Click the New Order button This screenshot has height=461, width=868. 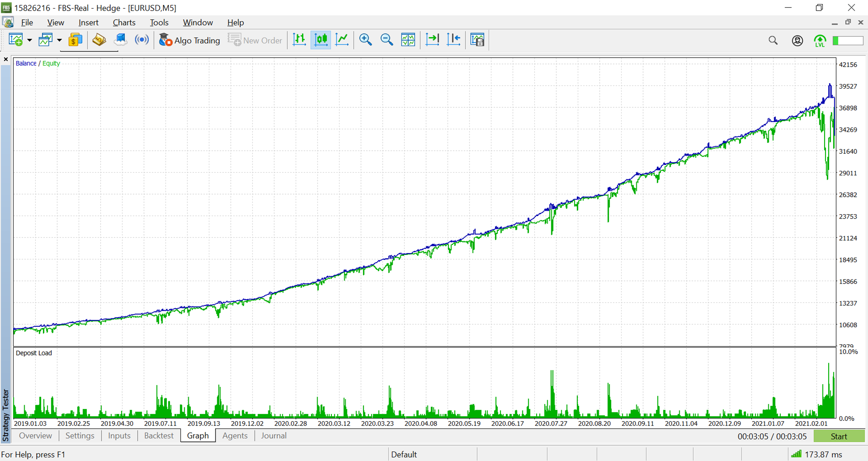click(x=255, y=40)
